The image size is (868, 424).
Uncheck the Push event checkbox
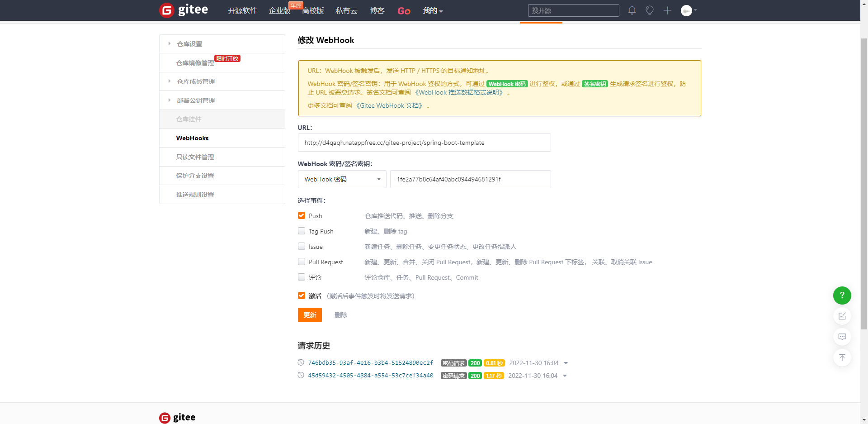pos(302,215)
